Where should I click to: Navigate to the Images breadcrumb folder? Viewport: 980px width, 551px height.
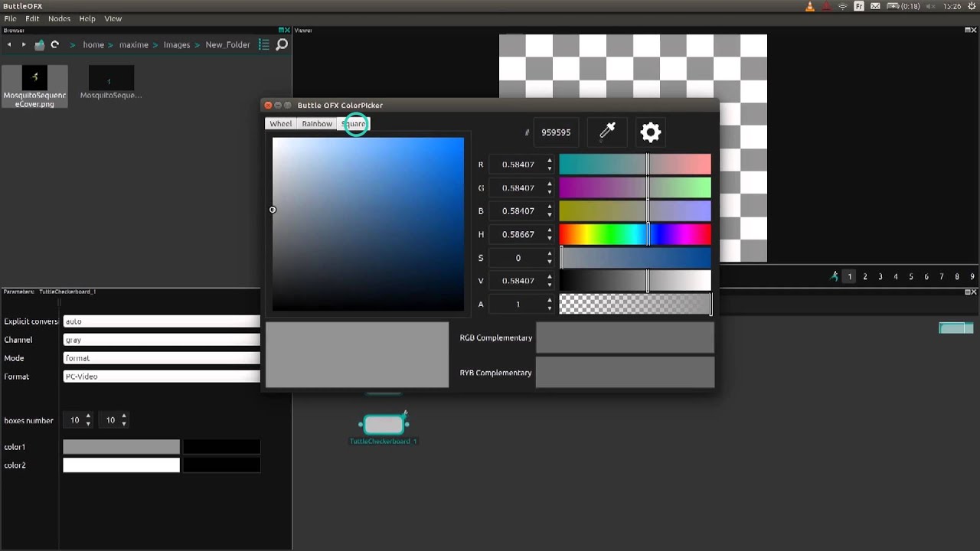pyautogui.click(x=176, y=44)
